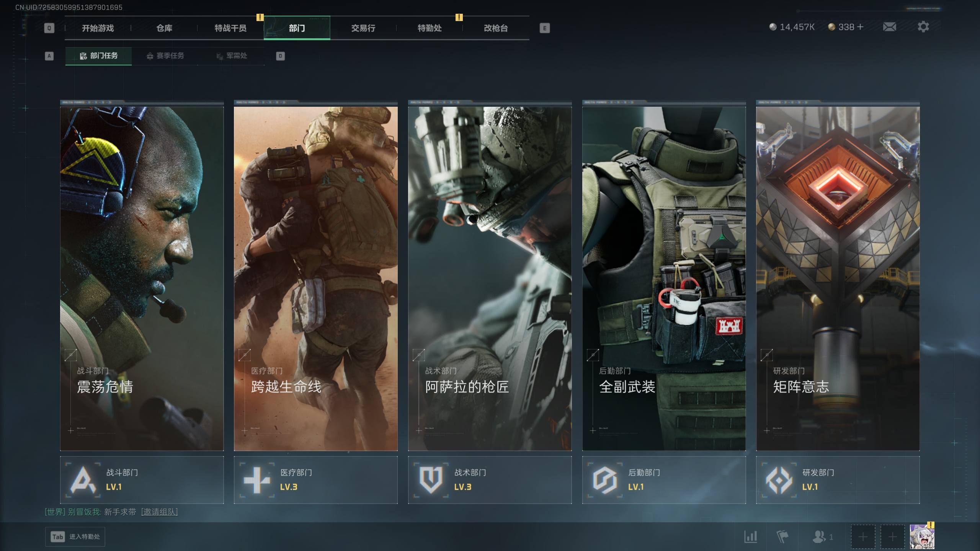Open the mail envelope icon
The width and height of the screenshot is (980, 551).
(889, 27)
